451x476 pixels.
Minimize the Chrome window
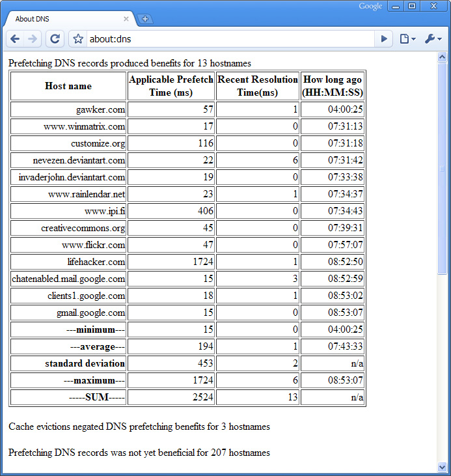tap(396, 7)
